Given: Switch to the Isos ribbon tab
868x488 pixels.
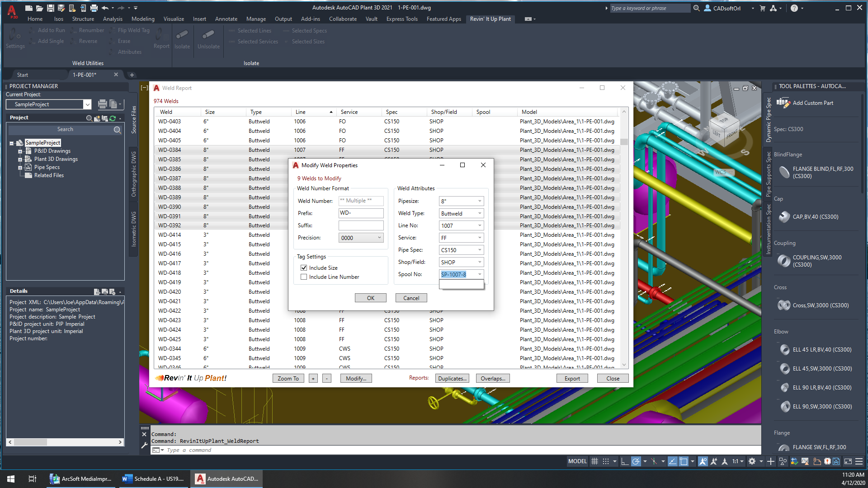Looking at the screenshot, I should 58,19.
